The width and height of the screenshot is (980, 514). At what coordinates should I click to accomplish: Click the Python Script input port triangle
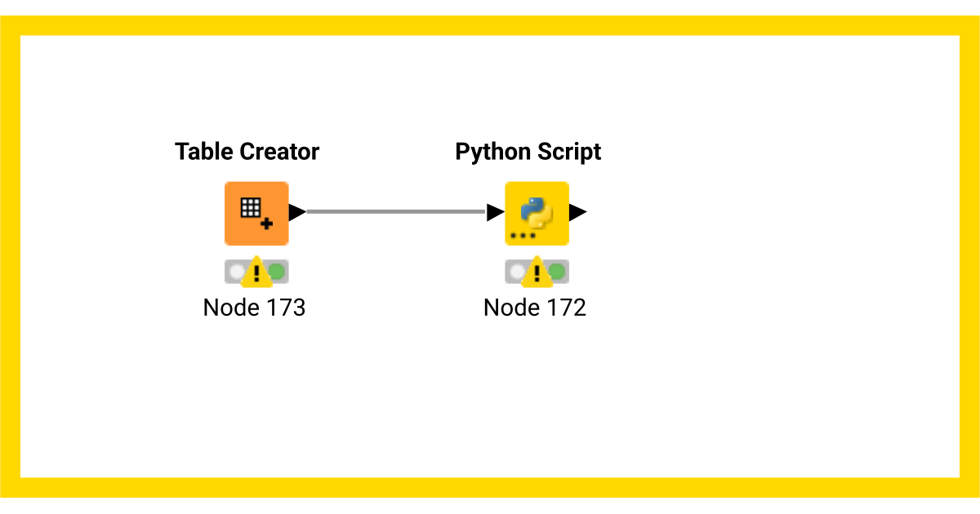pyautogui.click(x=495, y=213)
